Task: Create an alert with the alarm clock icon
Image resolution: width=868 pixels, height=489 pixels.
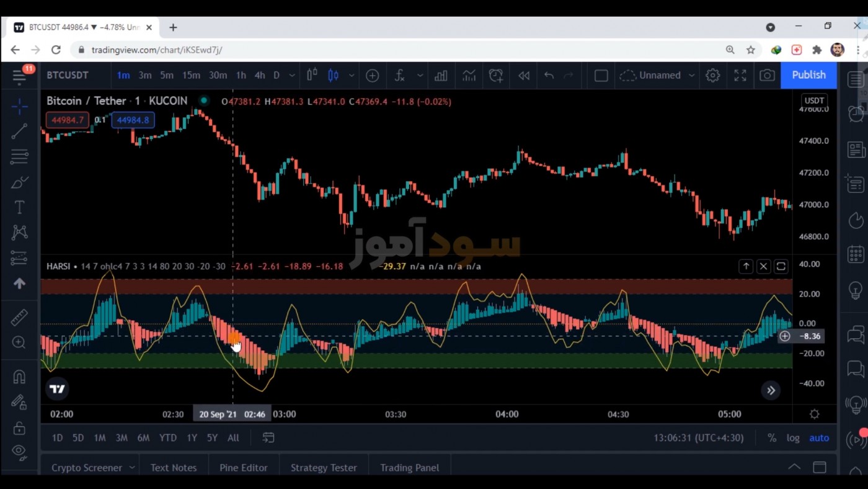Action: [496, 75]
